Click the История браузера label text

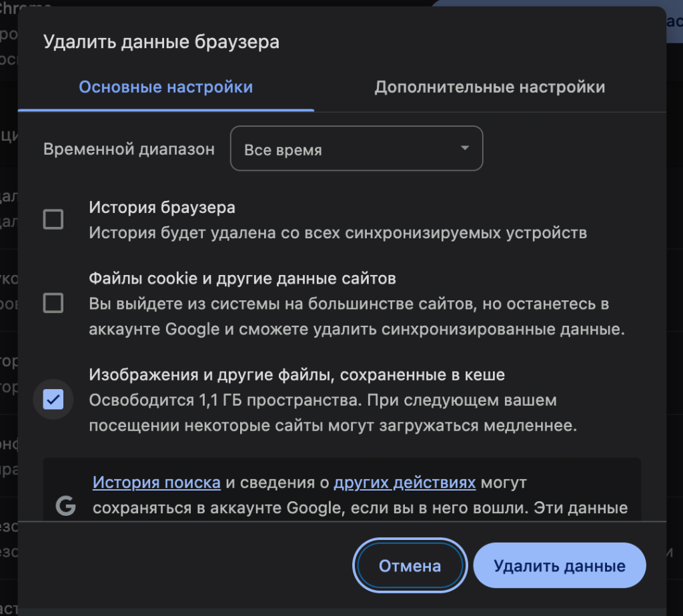click(162, 208)
